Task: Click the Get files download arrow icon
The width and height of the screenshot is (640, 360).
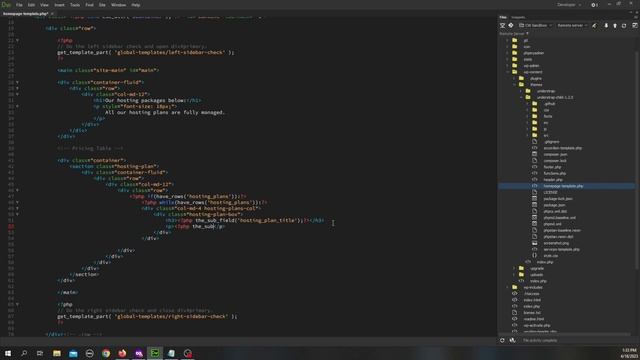Action: (606, 25)
